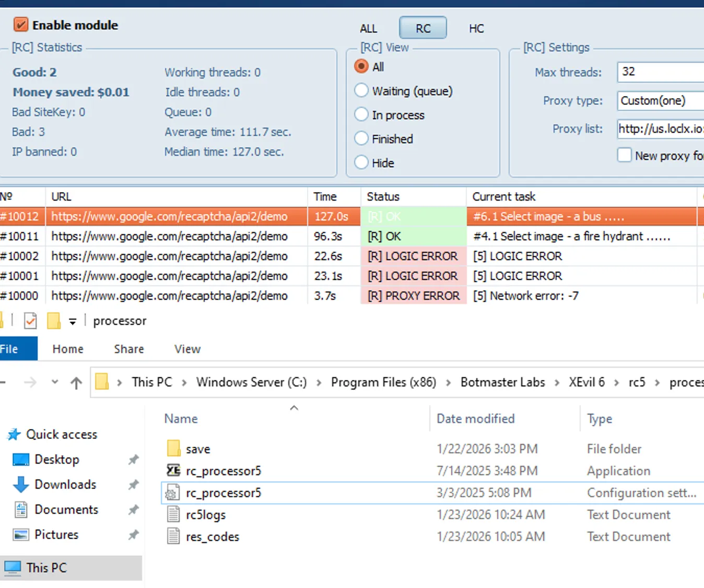Open the View ribbon tab
This screenshot has width=704, height=588.
coord(186,349)
